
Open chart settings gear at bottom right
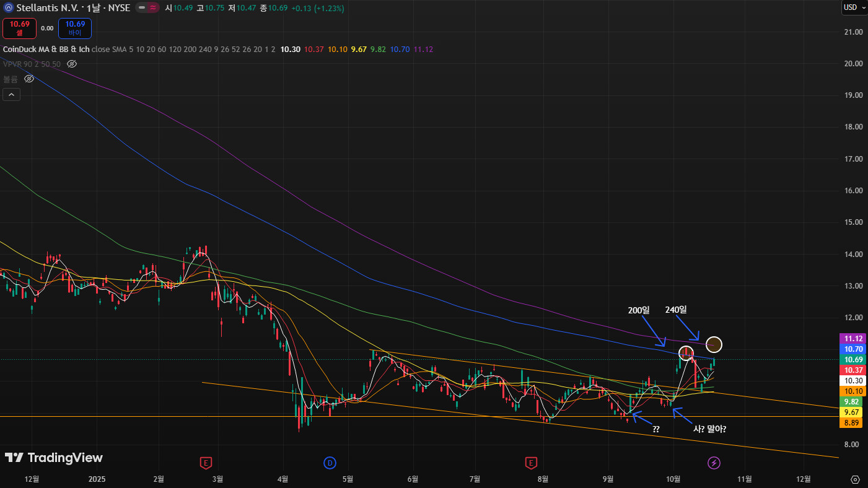tap(855, 479)
